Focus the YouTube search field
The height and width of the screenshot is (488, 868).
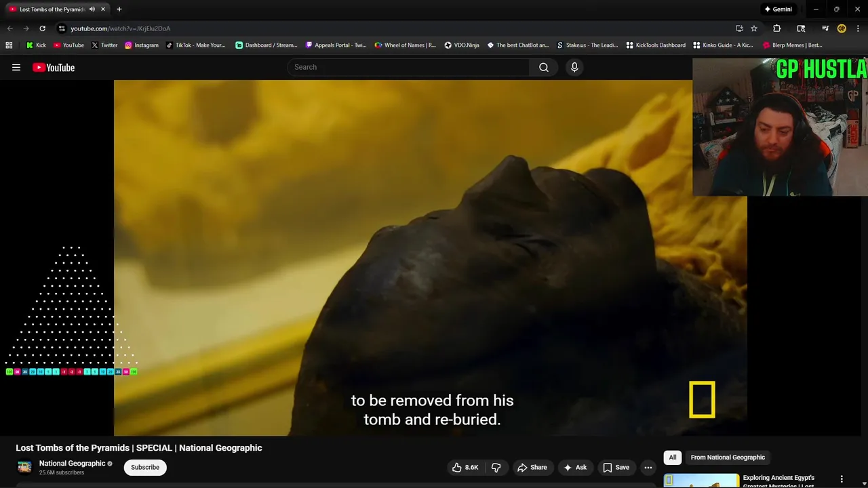click(408, 67)
